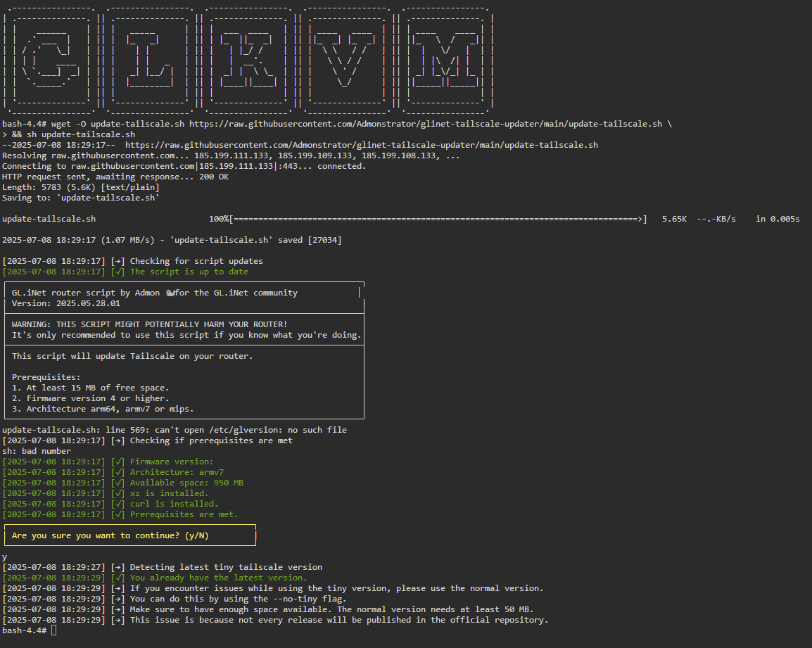Click the 'in 0.005s' download time
812x648 pixels.
[778, 219]
